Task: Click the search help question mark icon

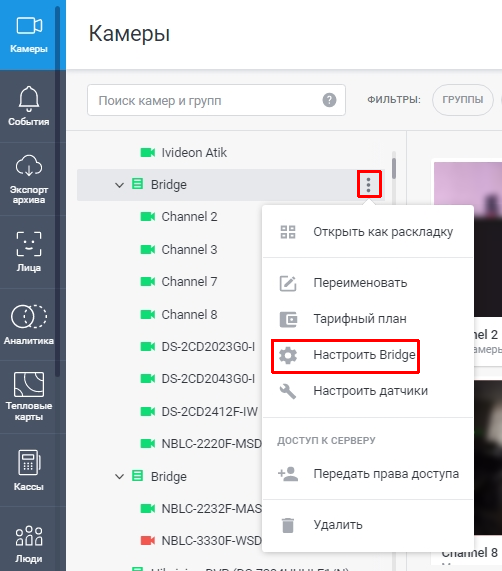Action: pos(329,100)
